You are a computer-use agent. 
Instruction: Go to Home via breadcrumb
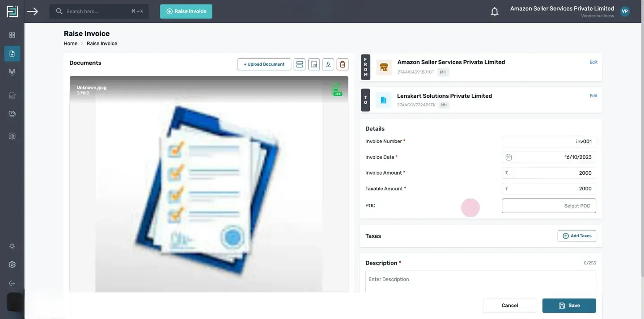tap(71, 43)
